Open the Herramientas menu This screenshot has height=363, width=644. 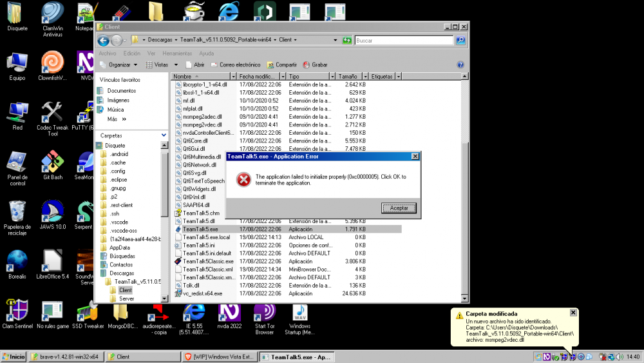click(177, 54)
